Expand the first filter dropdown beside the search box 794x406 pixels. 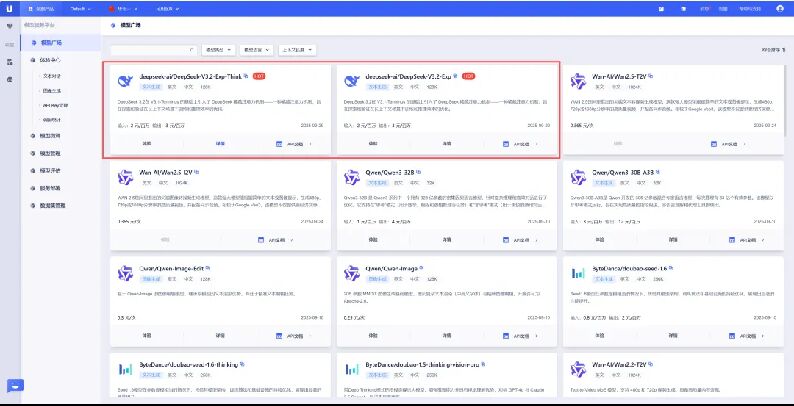click(x=218, y=50)
